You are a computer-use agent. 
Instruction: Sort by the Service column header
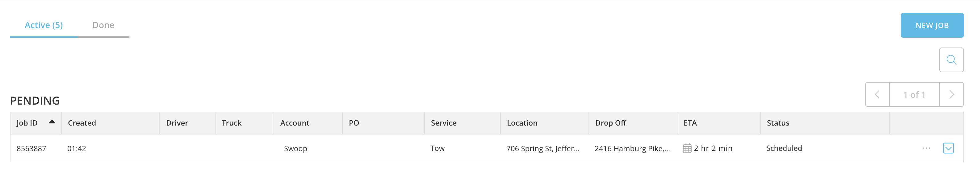tap(444, 123)
